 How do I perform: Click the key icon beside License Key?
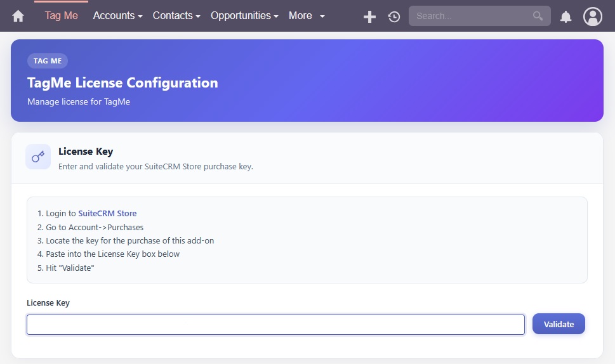(38, 157)
